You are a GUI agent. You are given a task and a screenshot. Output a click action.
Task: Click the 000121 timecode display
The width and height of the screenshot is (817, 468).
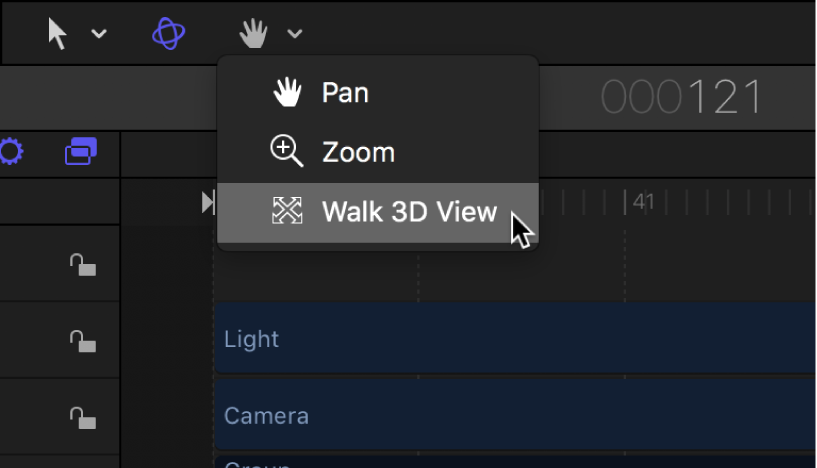[x=681, y=98]
